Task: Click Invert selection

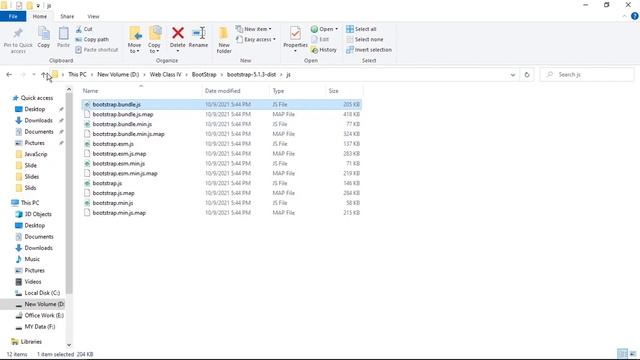Action: 369,50
